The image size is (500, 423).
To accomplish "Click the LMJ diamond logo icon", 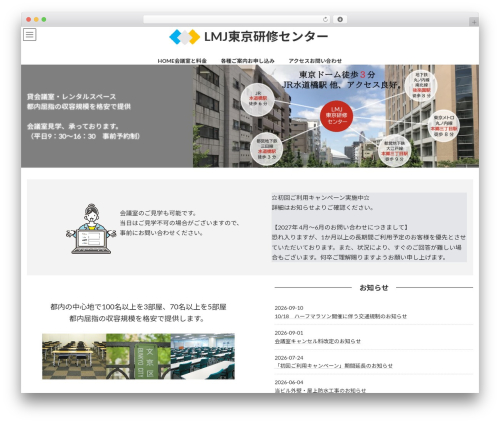I will tap(185, 37).
